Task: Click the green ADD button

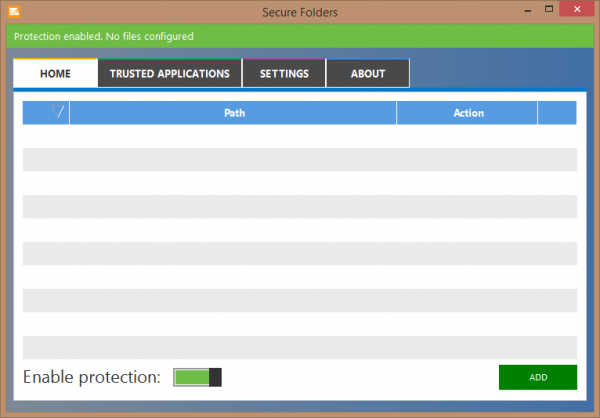Action: click(538, 377)
